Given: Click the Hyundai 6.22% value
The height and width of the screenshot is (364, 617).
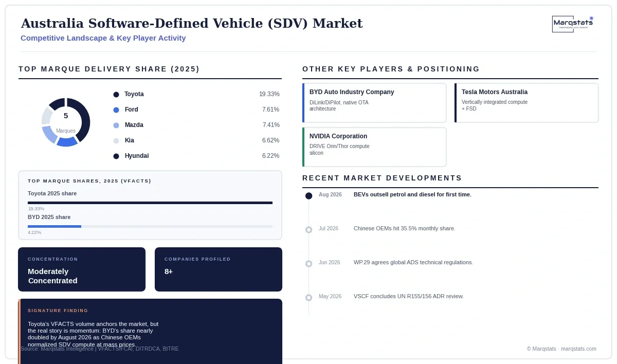Looking at the screenshot, I should pos(271,156).
